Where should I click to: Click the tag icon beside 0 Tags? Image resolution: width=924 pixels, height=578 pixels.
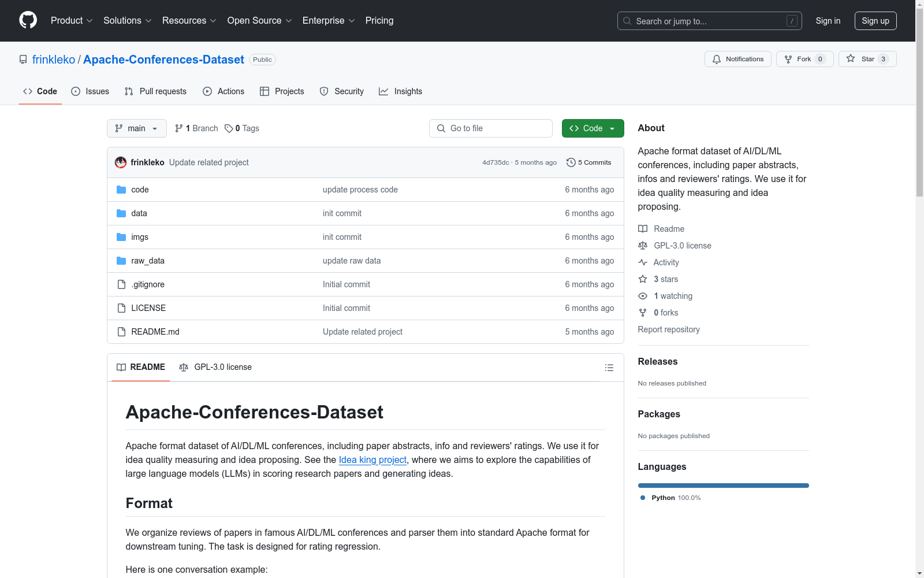[229, 128]
